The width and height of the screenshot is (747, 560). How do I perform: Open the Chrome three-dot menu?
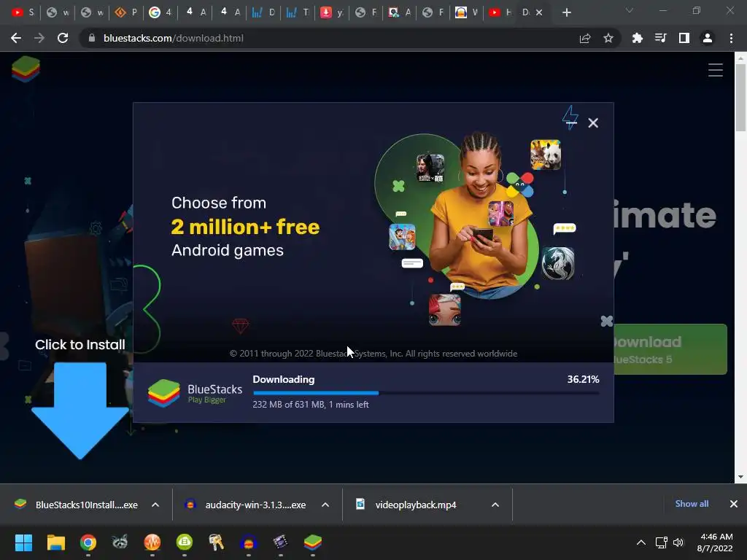tap(731, 38)
